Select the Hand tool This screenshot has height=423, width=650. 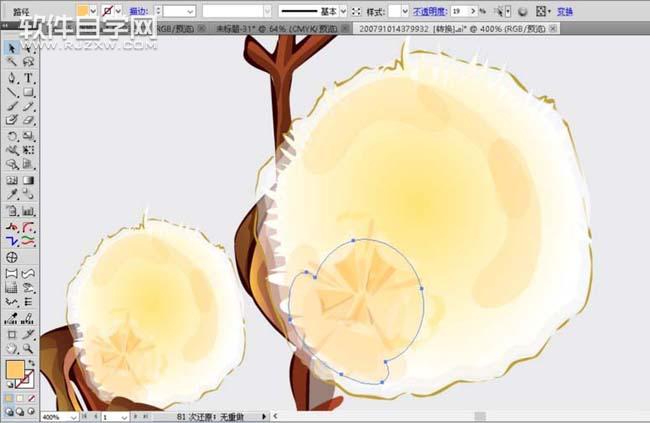[12, 348]
